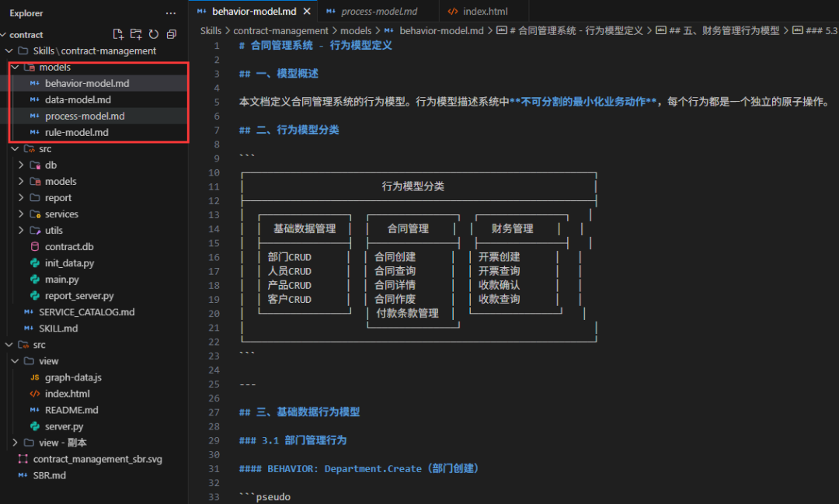Click the heading 3.1 部门管理行为
This screenshot has height=504, width=839.
click(x=304, y=440)
